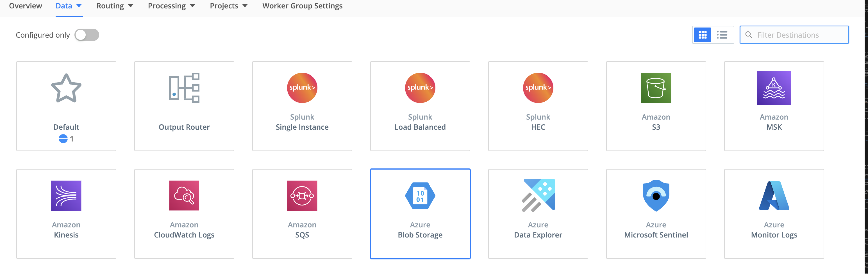Click into the Filter Destinations field
This screenshot has width=868, height=274.
[x=794, y=35]
